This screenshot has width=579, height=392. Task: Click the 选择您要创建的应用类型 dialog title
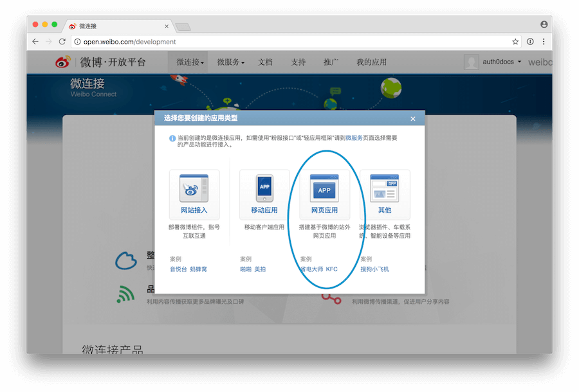coord(201,118)
